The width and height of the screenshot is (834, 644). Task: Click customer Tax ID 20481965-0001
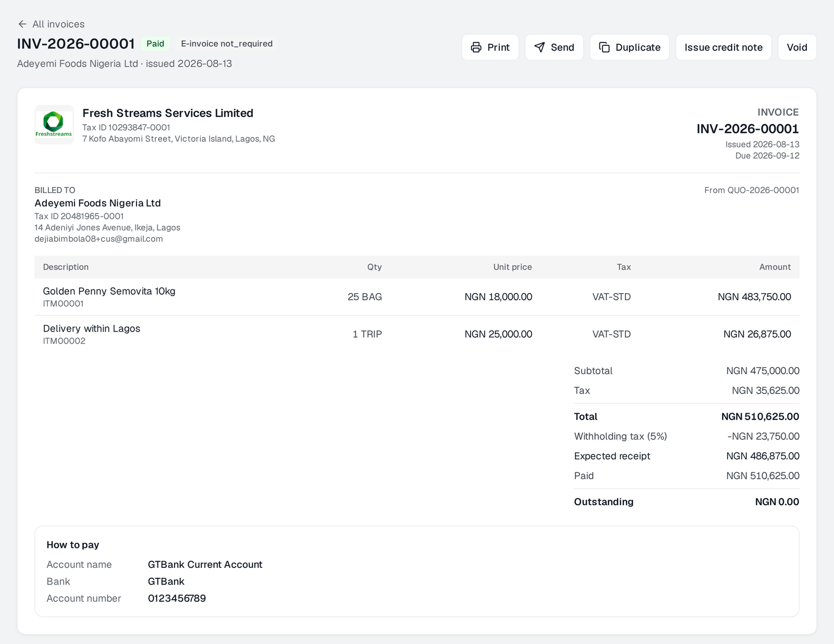point(79,216)
